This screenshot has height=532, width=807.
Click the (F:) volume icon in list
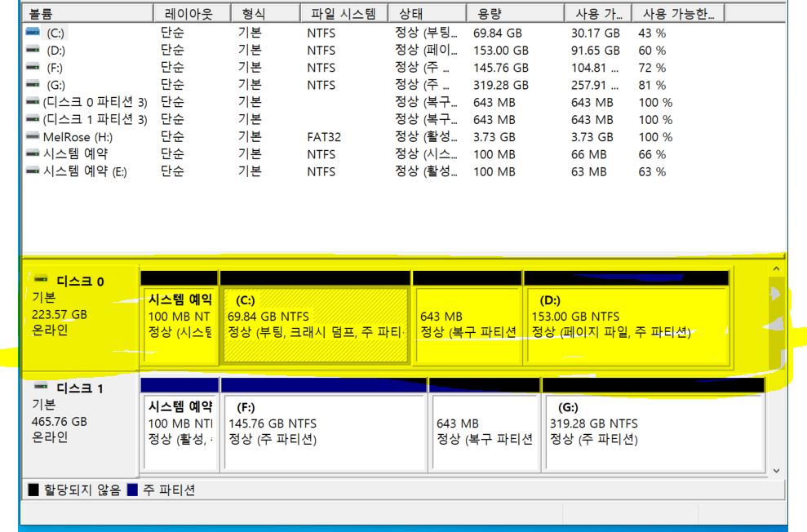[x=33, y=68]
